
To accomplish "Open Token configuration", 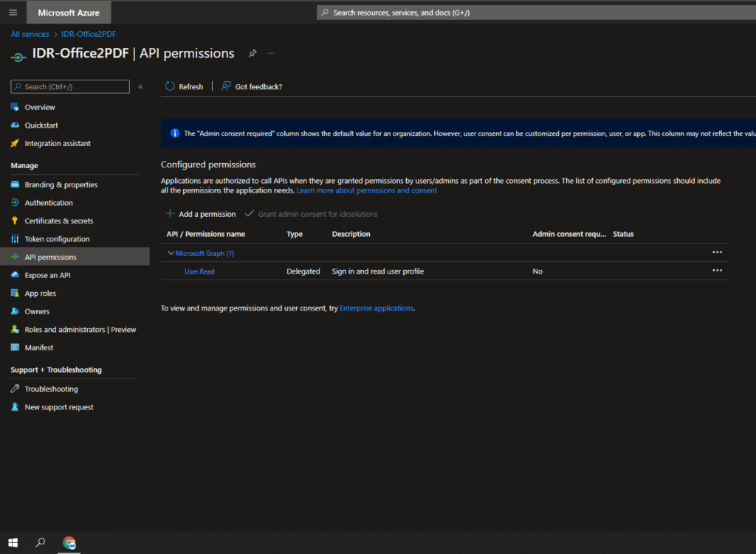I will coord(50,238).
